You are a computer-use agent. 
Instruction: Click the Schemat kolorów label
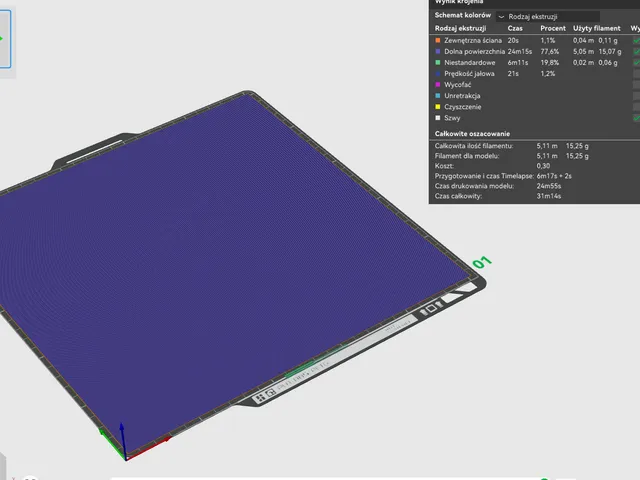pos(462,15)
